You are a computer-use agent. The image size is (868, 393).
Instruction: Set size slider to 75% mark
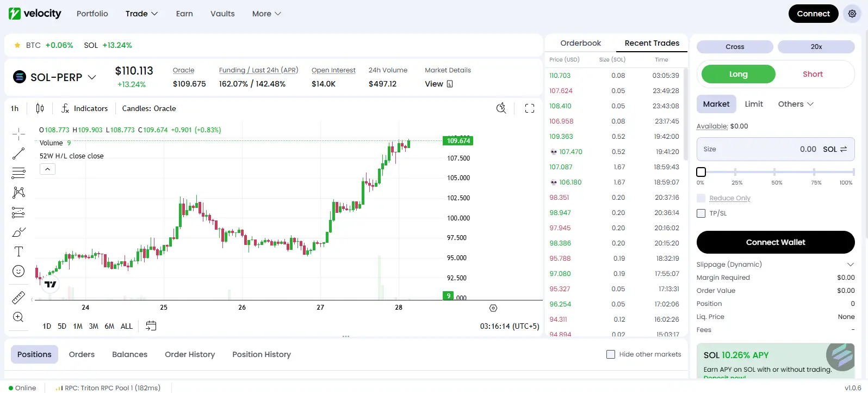pyautogui.click(x=814, y=172)
